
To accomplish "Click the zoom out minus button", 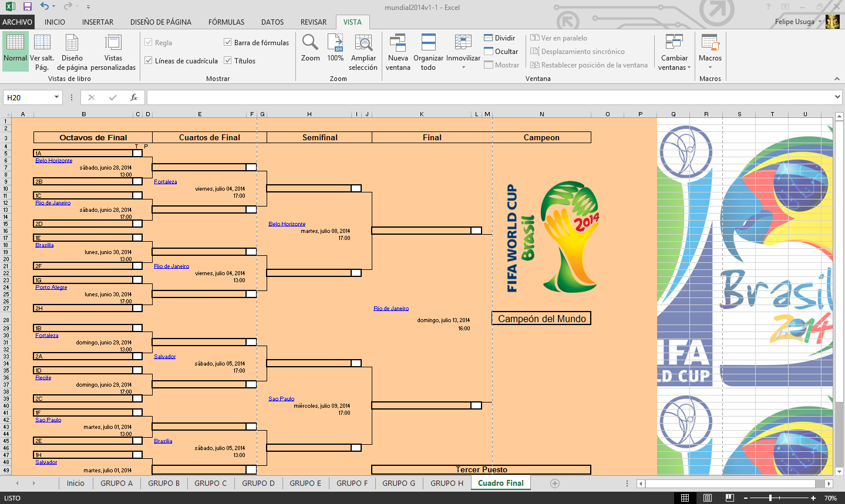I will tap(746, 498).
